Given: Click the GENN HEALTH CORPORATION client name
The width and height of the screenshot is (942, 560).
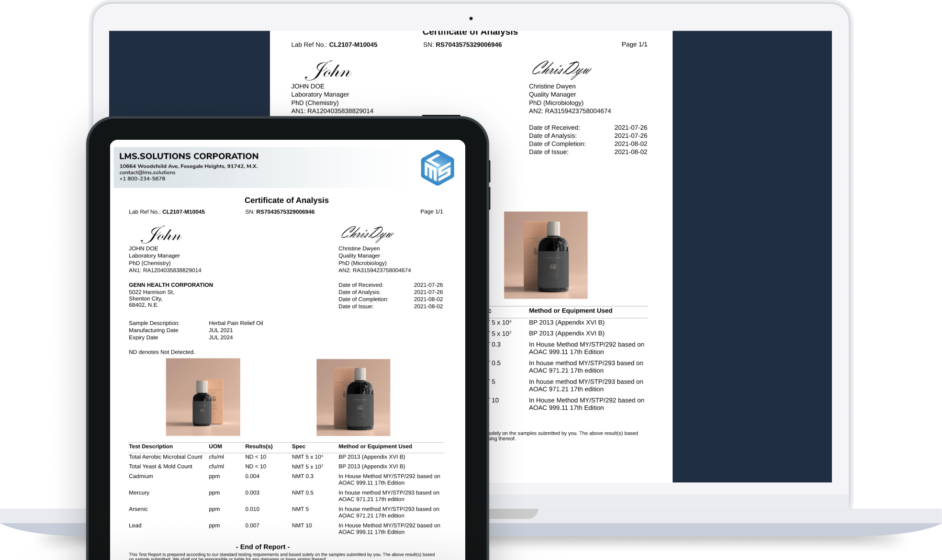Looking at the screenshot, I should [x=171, y=285].
